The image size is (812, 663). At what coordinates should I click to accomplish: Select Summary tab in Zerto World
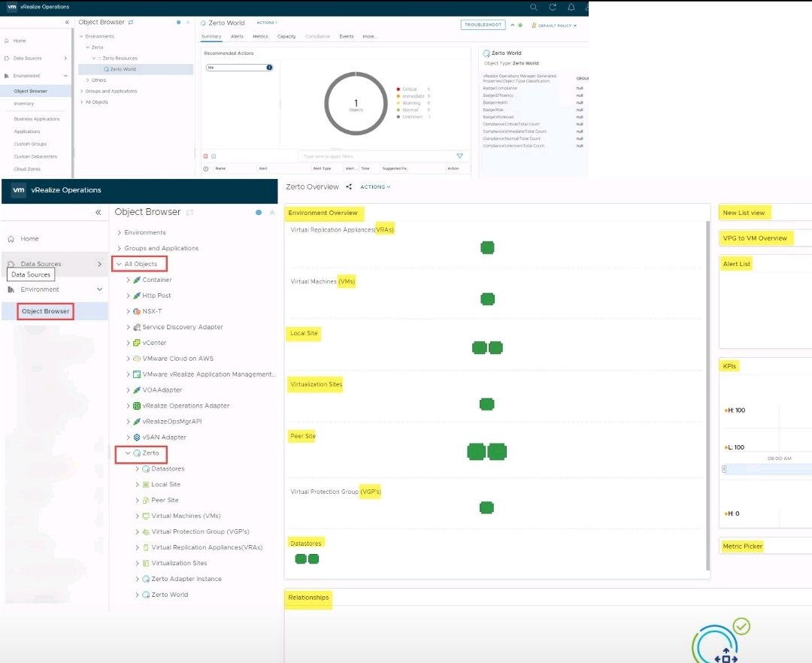(x=211, y=37)
